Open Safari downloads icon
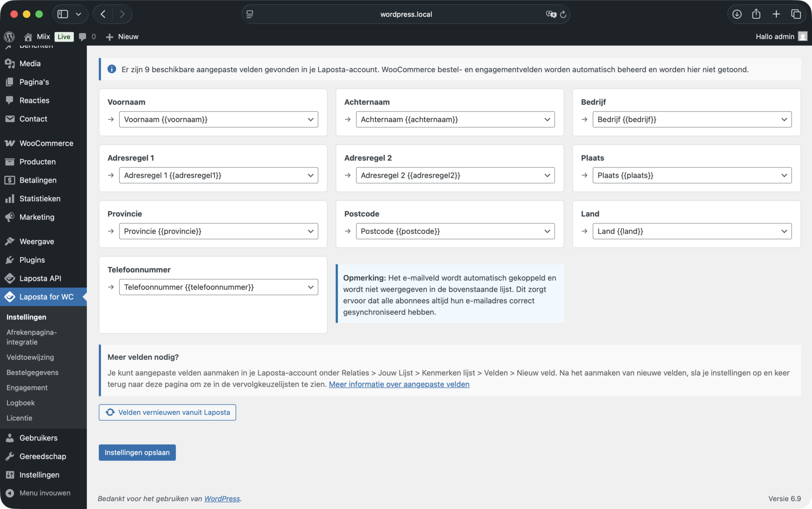 (737, 14)
